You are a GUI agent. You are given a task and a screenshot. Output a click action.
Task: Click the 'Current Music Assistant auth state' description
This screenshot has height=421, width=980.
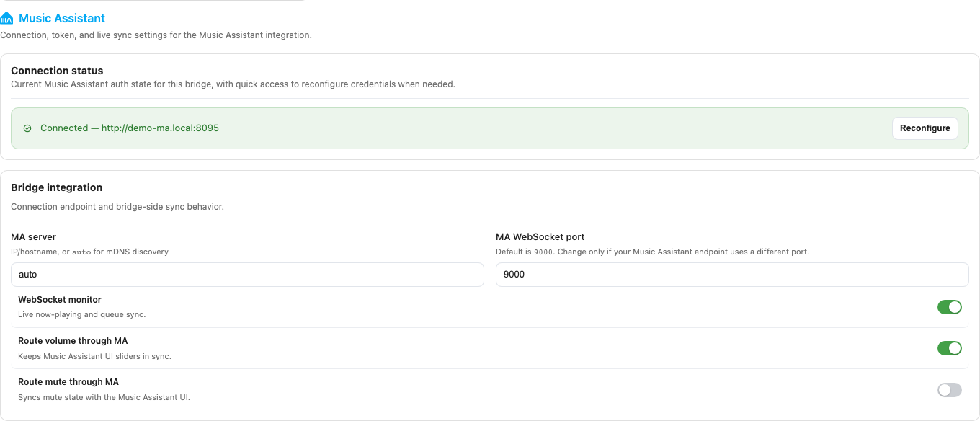[x=233, y=84]
